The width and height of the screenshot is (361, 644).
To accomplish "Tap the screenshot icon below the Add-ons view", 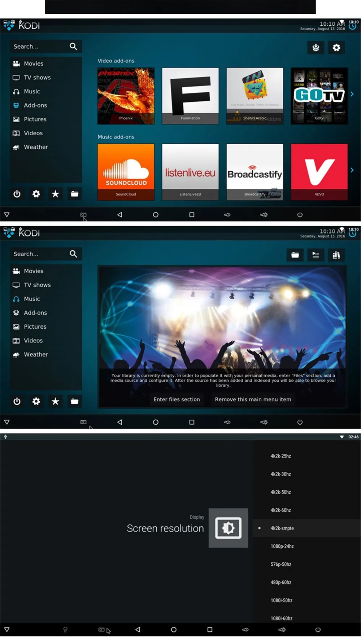I will [x=83, y=215].
